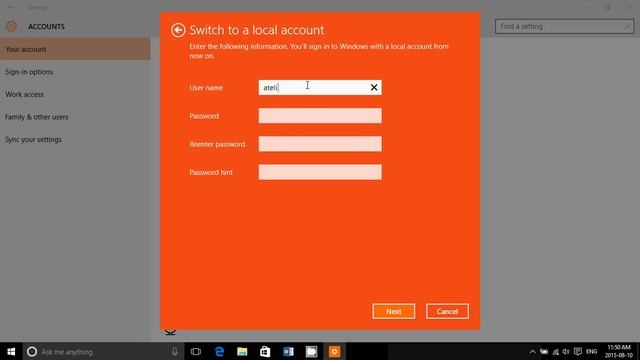Focus the Password input field

[x=320, y=116]
